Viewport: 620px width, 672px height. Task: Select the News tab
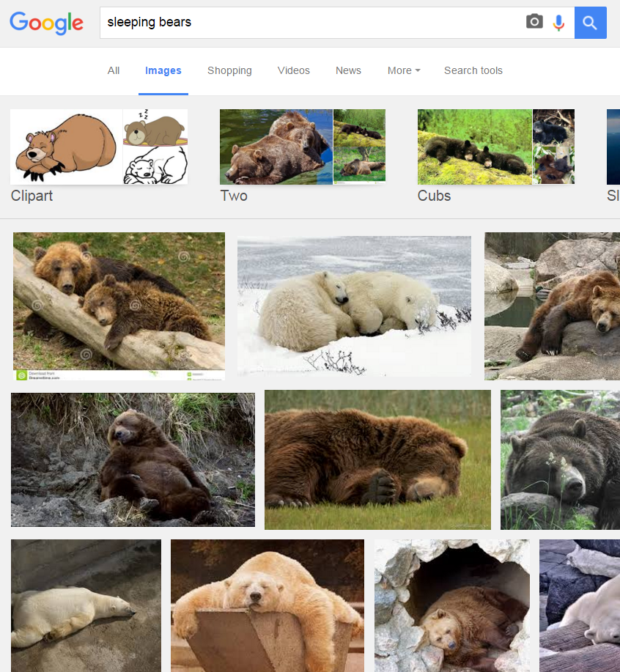(x=348, y=70)
